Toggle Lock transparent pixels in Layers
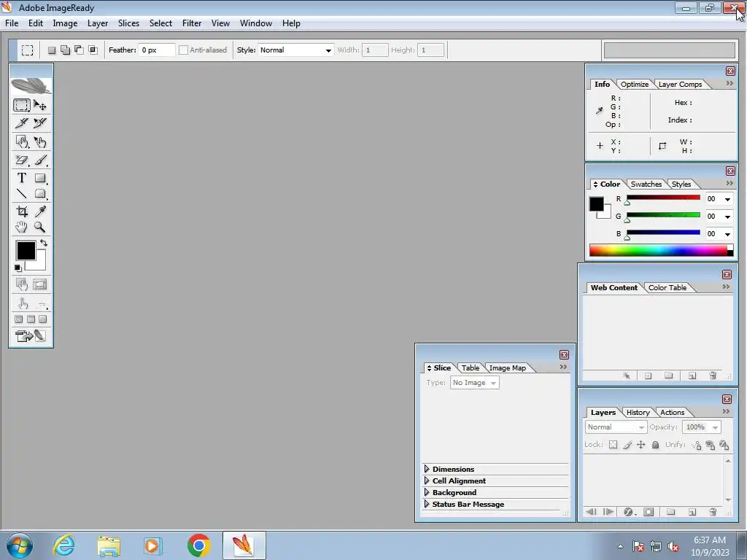747x560 pixels. (x=613, y=445)
